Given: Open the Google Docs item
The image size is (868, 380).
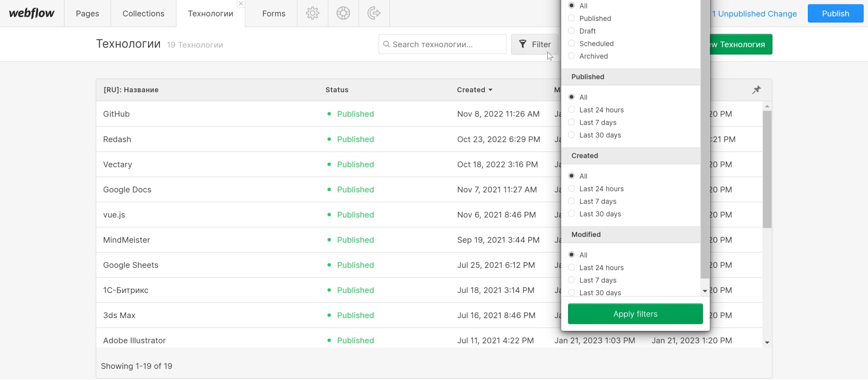Looking at the screenshot, I should [x=127, y=190].
